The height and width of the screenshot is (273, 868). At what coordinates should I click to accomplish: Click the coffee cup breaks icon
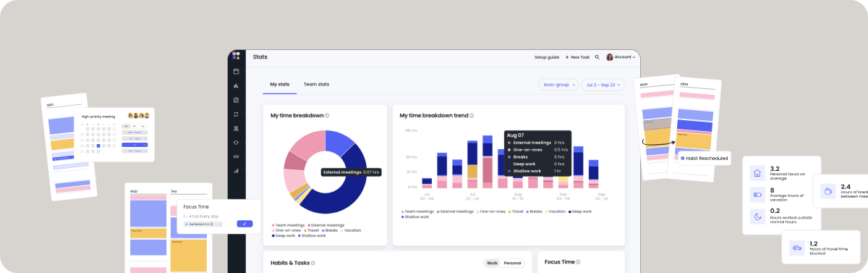click(x=827, y=191)
